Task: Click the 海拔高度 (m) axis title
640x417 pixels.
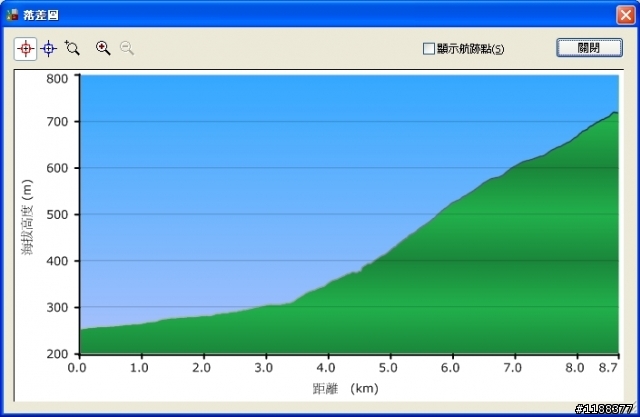Action: 27,217
